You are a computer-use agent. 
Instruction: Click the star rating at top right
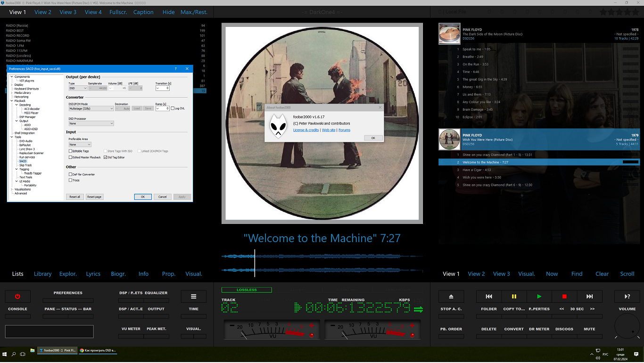tap(620, 12)
